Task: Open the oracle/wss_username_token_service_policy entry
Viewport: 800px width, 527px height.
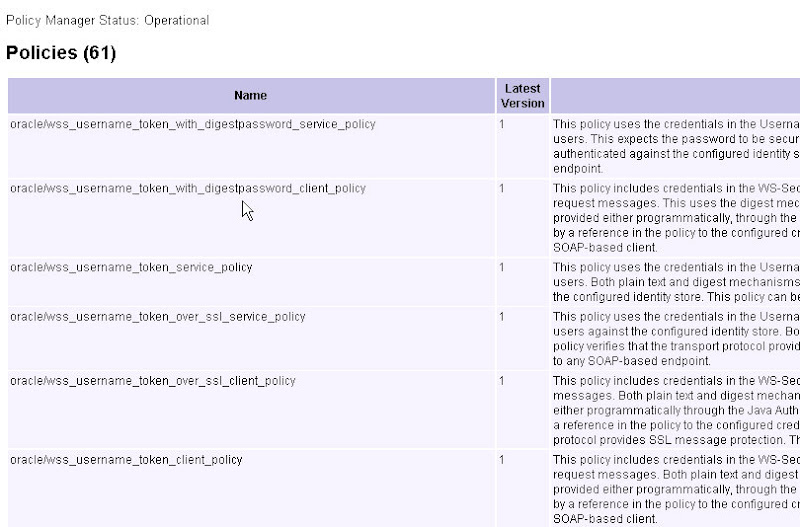Action: [131, 268]
